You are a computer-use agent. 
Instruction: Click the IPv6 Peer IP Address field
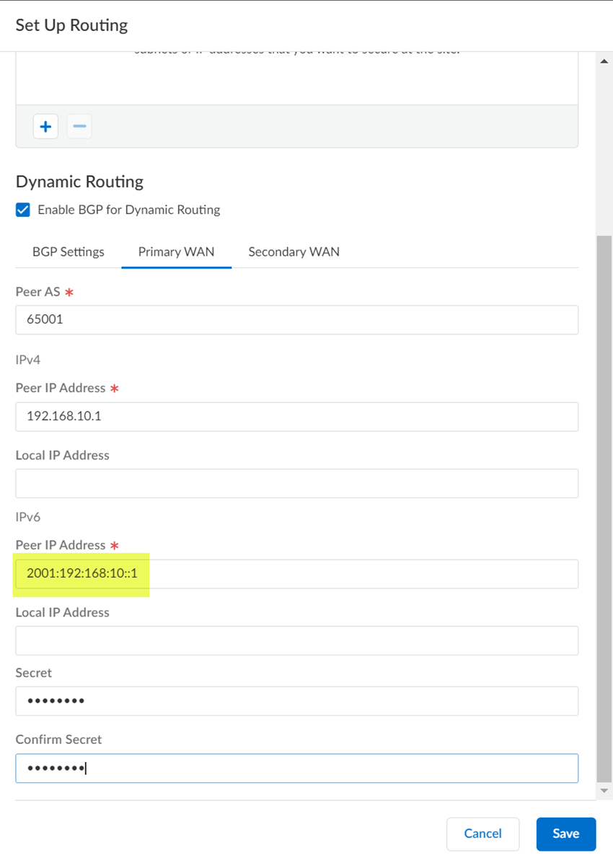pyautogui.click(x=296, y=574)
